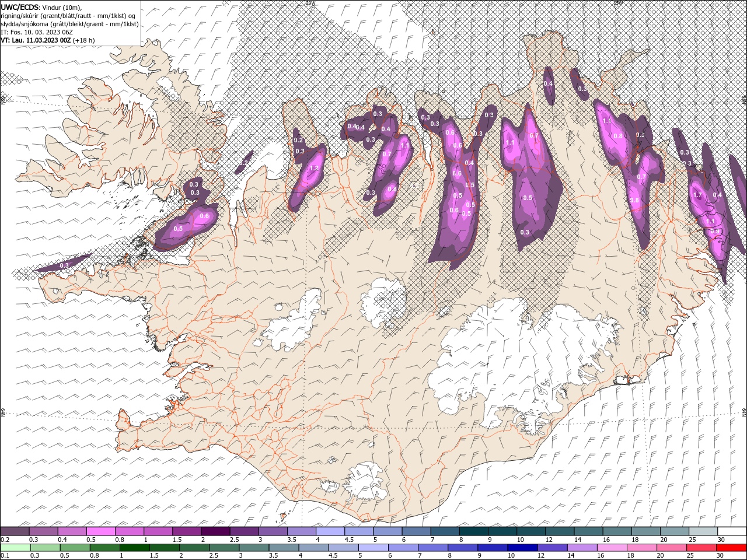Screen dimensions: 747x560
Task: Pick the darkest green 1–1.5 rain swatch
Action: click(x=134, y=548)
